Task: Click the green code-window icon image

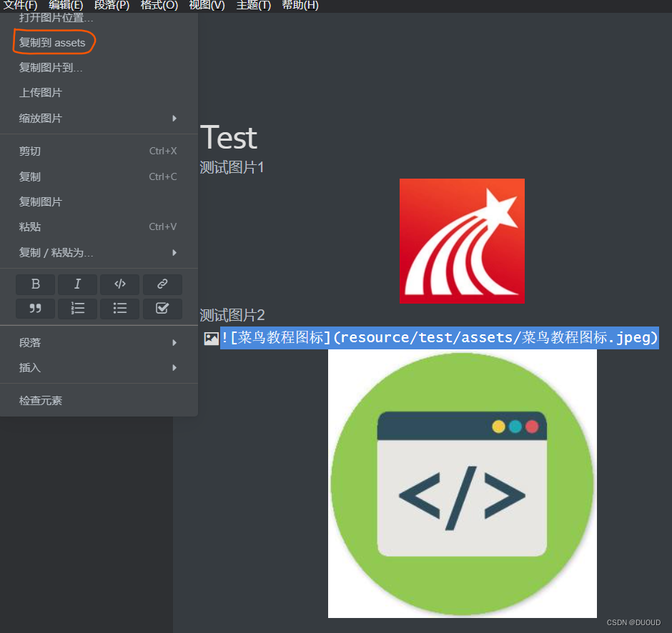Action: click(463, 484)
